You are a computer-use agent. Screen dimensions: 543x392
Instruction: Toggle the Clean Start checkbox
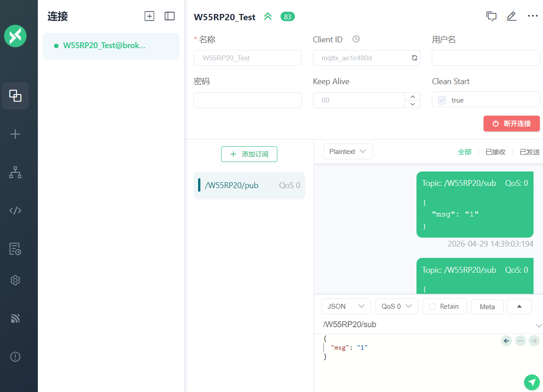point(442,100)
